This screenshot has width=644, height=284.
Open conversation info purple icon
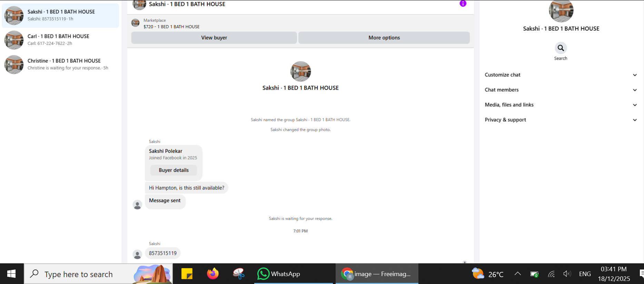click(x=463, y=3)
